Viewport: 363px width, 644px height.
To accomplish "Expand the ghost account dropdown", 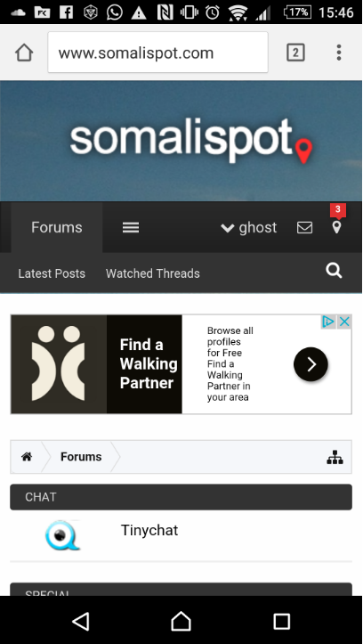I will click(x=248, y=227).
